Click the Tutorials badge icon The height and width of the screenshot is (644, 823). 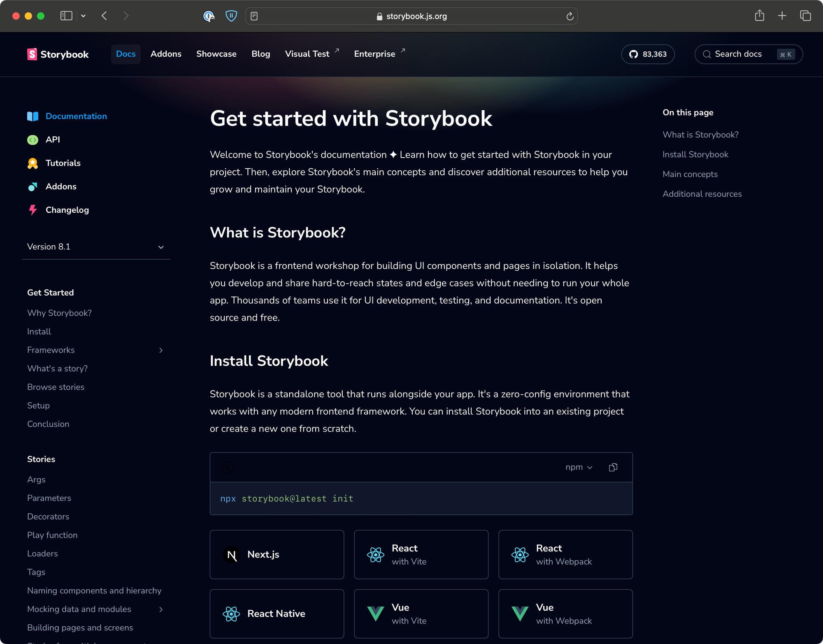[x=33, y=163]
